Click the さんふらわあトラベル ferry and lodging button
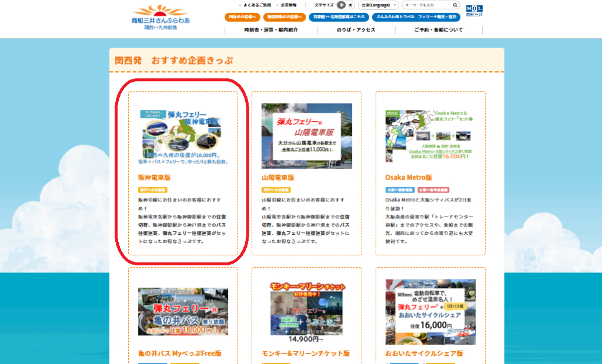 (415, 17)
